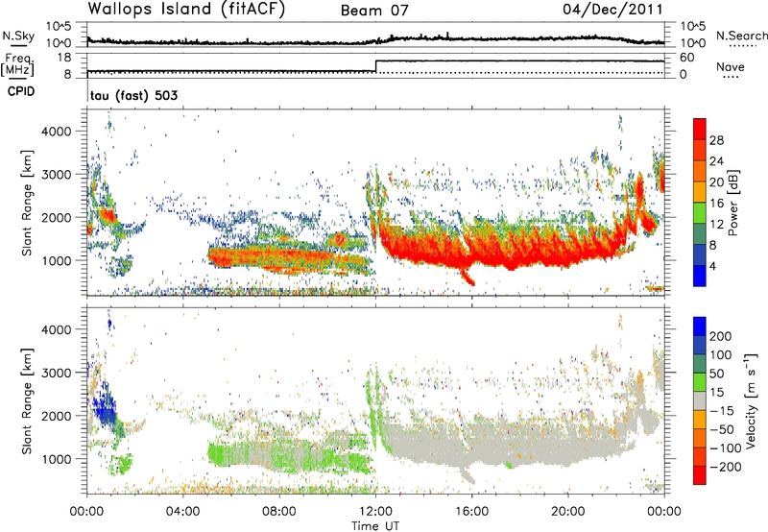Select the 'Beam 07' label
768x532 pixels.
(x=374, y=10)
